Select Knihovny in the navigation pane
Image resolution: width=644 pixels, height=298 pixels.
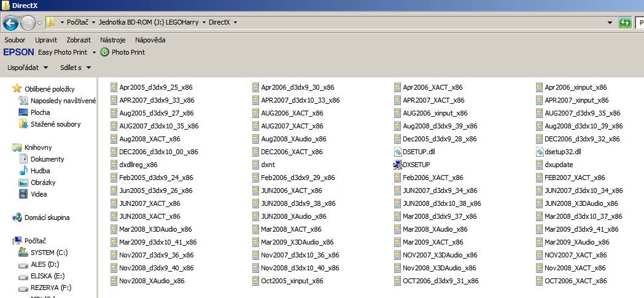(32, 147)
